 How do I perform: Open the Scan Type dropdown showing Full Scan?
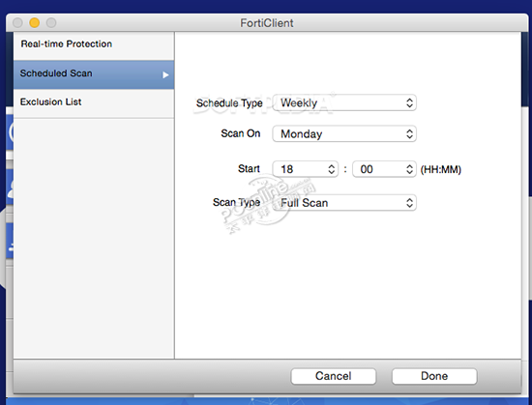pyautogui.click(x=344, y=203)
